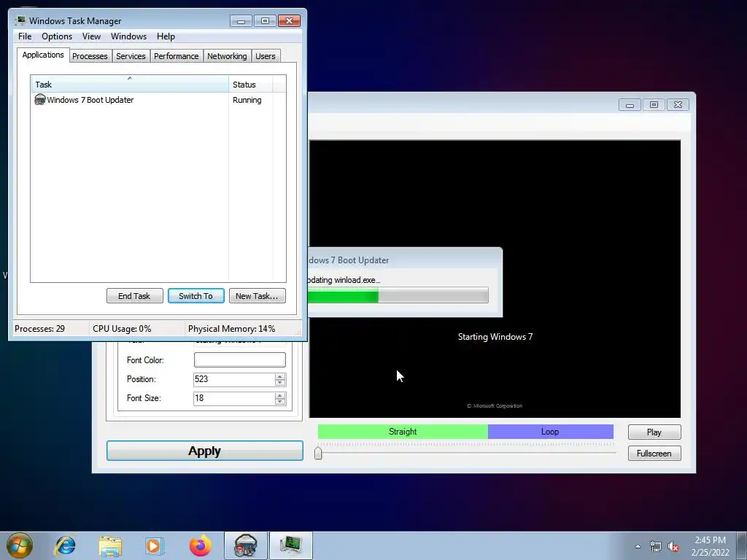Viewport: 747px width, 560px height.
Task: Switch to the Networking tab
Action: (227, 56)
